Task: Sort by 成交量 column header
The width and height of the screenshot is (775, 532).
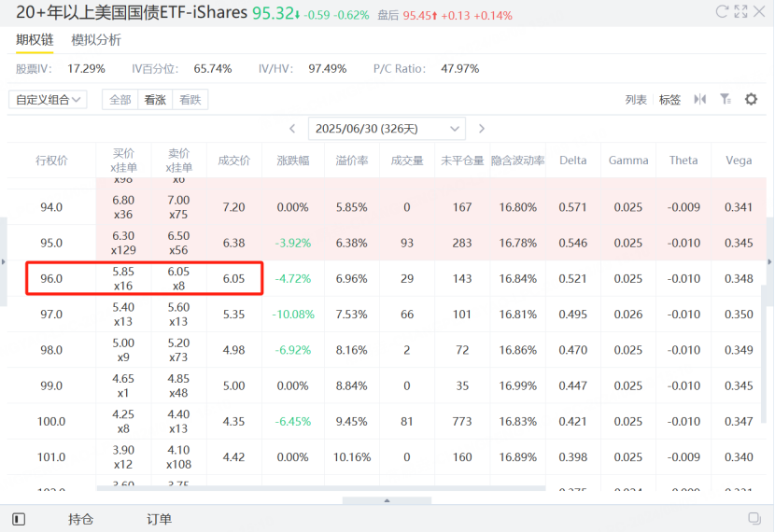Action: 407,161
